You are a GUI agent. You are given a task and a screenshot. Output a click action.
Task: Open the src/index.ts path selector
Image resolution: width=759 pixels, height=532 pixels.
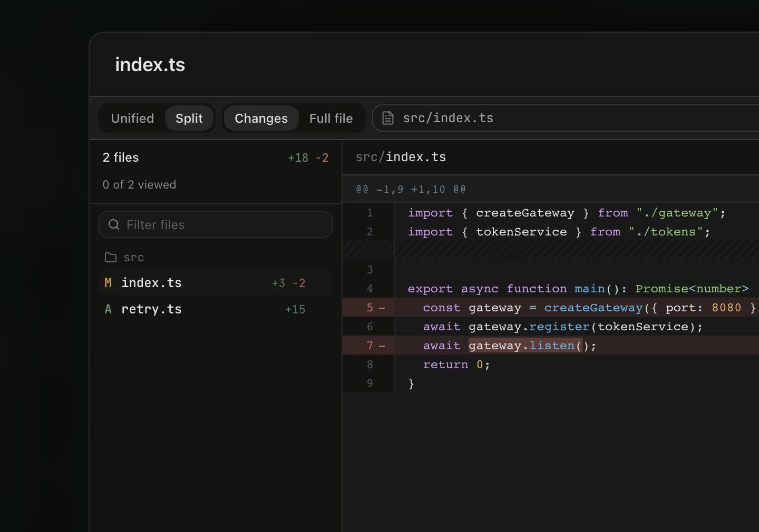(566, 118)
